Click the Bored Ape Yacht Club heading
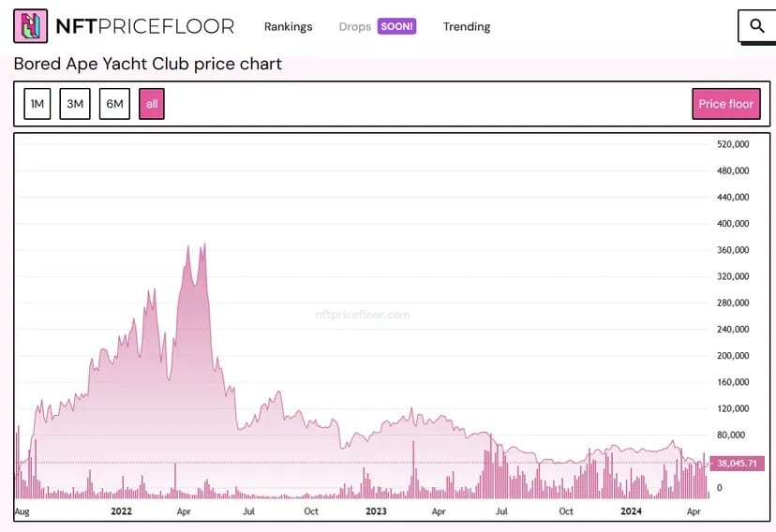Screen dimensions: 776x532 click(x=148, y=64)
